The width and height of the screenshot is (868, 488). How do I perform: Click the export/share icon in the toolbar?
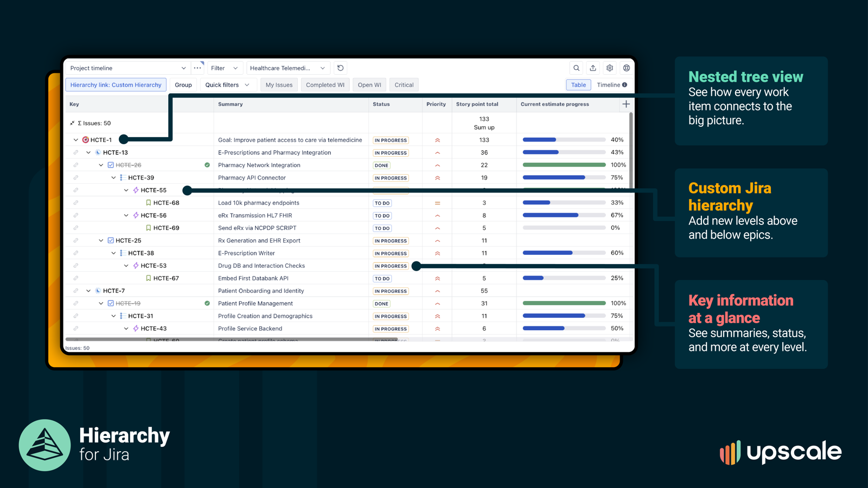click(592, 68)
